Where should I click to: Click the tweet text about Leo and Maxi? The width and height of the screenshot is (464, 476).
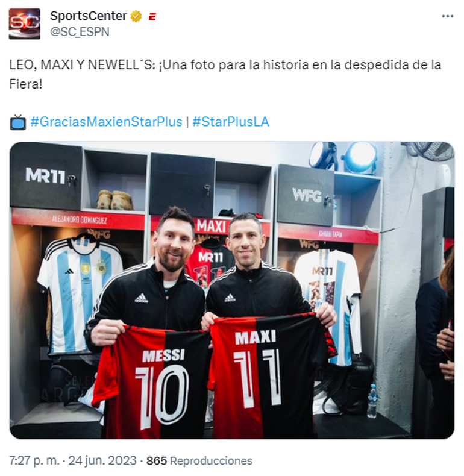tap(225, 74)
